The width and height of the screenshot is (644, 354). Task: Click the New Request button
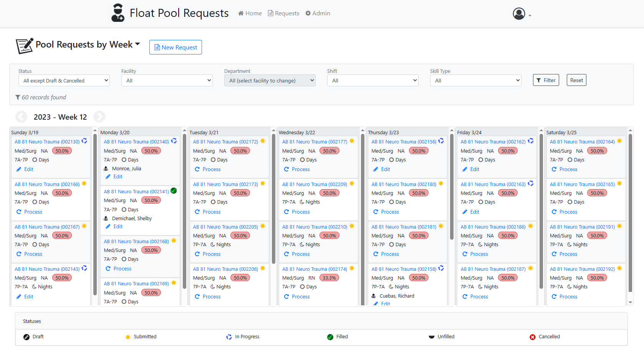click(x=175, y=47)
